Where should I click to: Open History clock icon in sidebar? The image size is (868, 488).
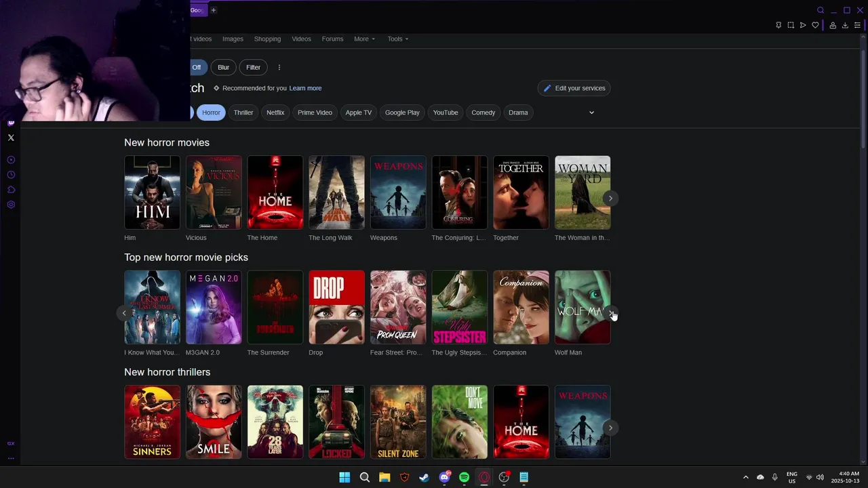tap(11, 175)
